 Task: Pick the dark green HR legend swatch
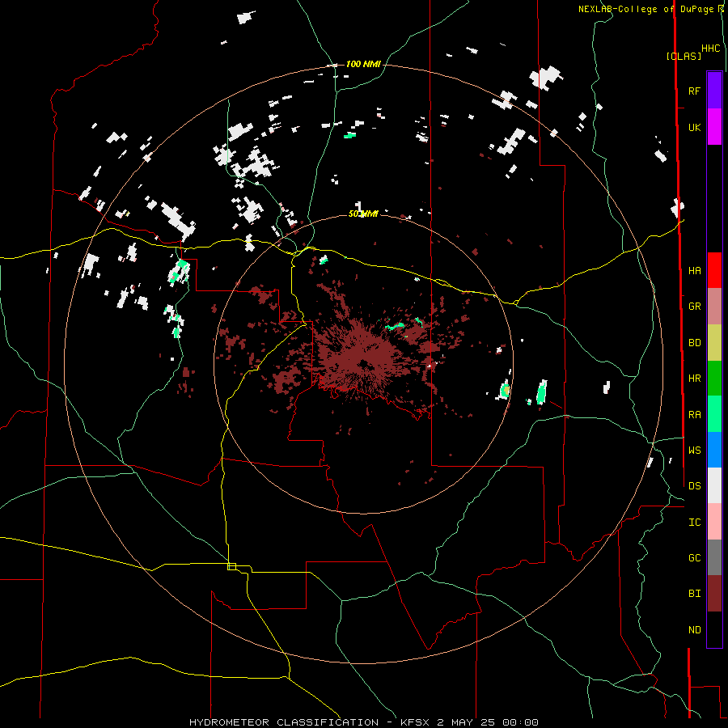point(714,379)
